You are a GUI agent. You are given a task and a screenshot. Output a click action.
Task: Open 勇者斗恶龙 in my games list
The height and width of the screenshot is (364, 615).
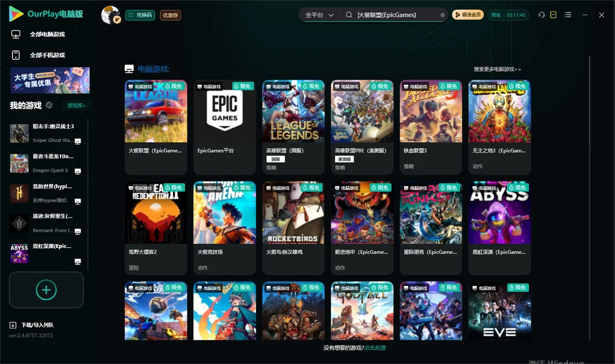click(x=46, y=163)
